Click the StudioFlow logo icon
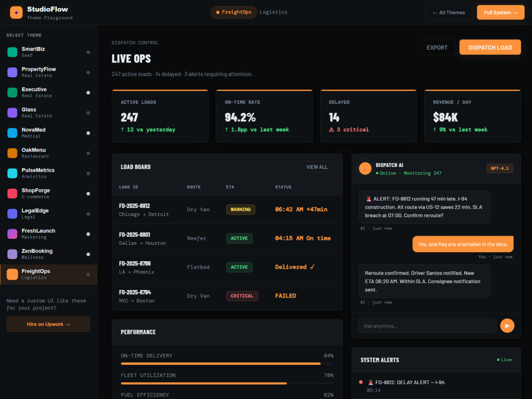Viewport: 532px width, 399px height. pos(16,13)
